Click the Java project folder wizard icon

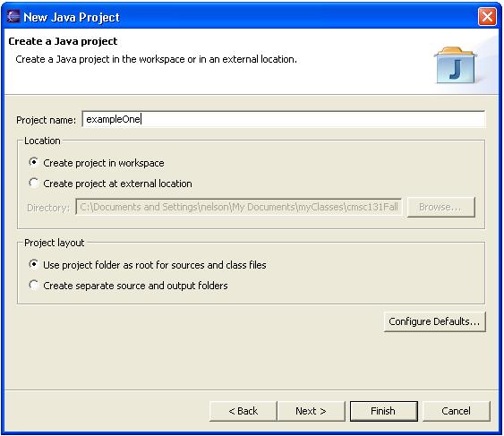point(456,65)
